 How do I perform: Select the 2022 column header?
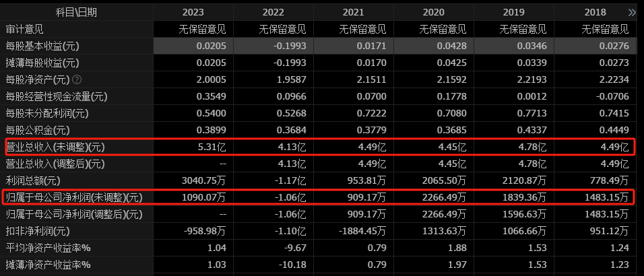(273, 12)
